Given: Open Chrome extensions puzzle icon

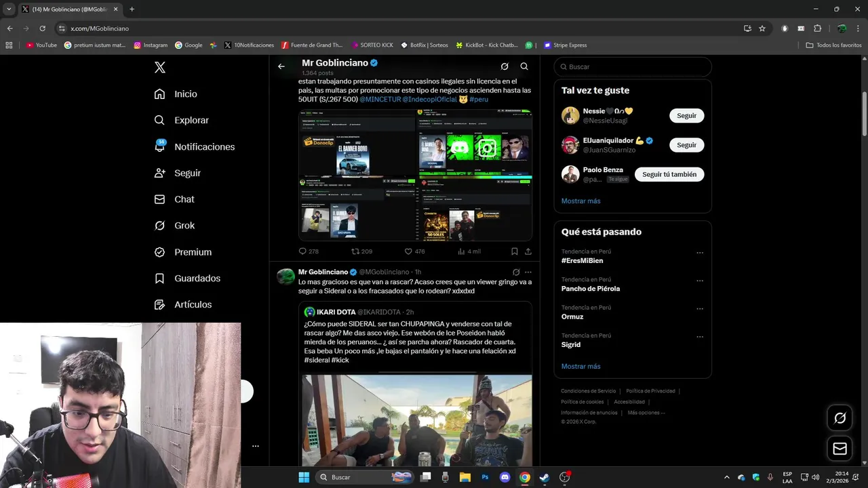Looking at the screenshot, I should click(817, 28).
